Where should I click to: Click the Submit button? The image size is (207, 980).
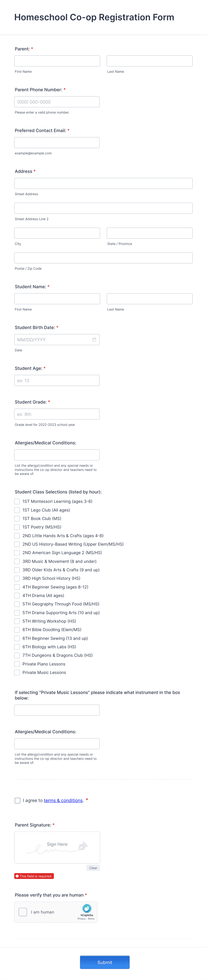(105, 962)
